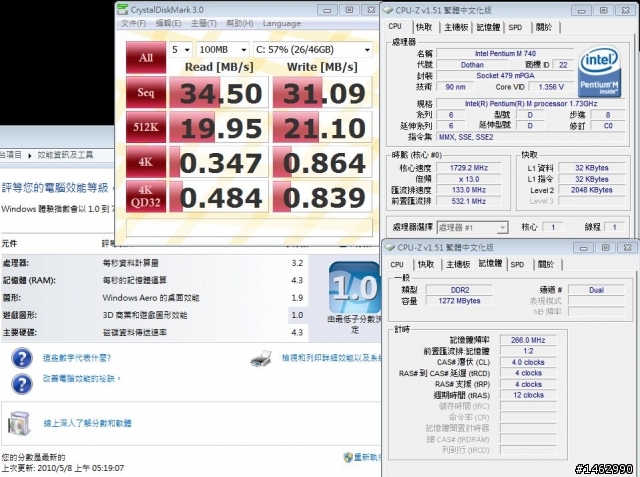Click the Seq write result bar 31.09
Viewport: 640px width, 477px height.
pos(322,93)
